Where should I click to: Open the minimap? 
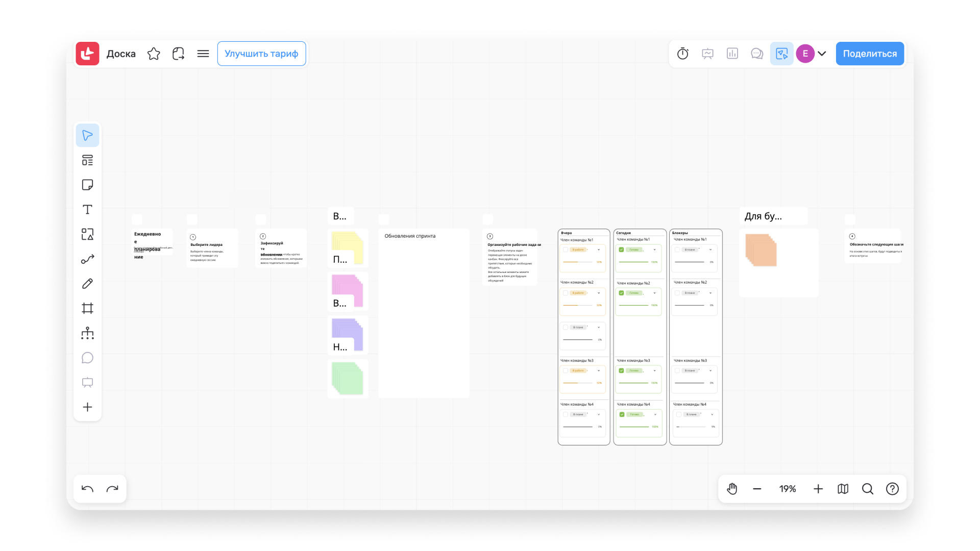[843, 489]
